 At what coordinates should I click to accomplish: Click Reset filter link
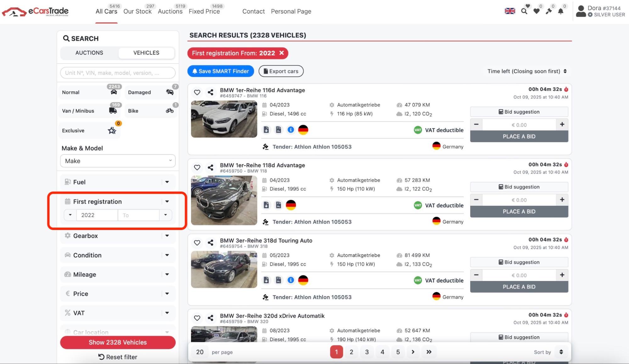[118, 357]
